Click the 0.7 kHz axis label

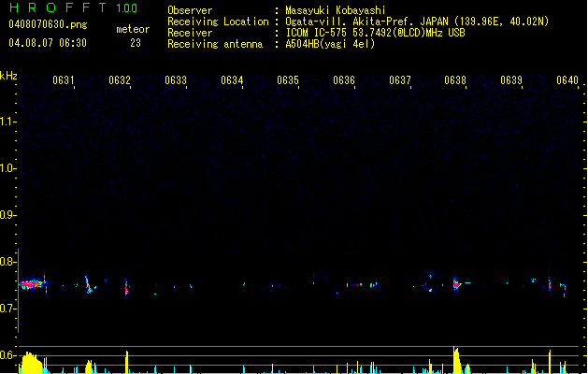click(x=8, y=309)
